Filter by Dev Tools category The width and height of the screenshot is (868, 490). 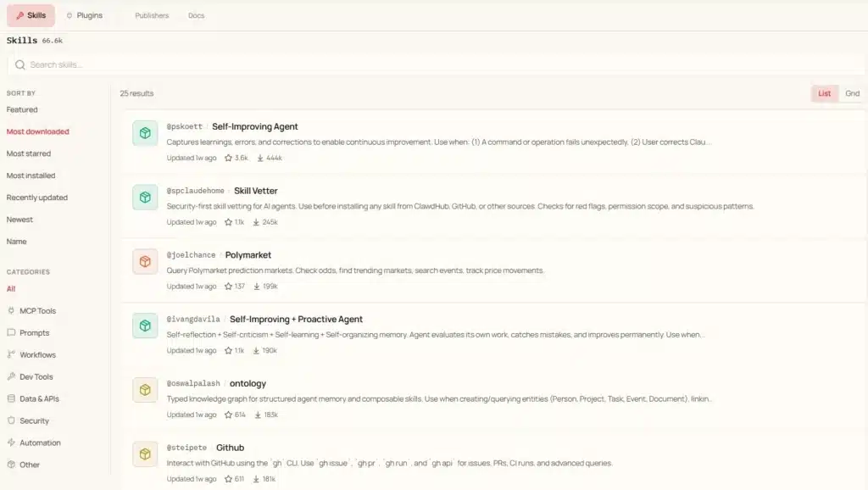(30, 376)
